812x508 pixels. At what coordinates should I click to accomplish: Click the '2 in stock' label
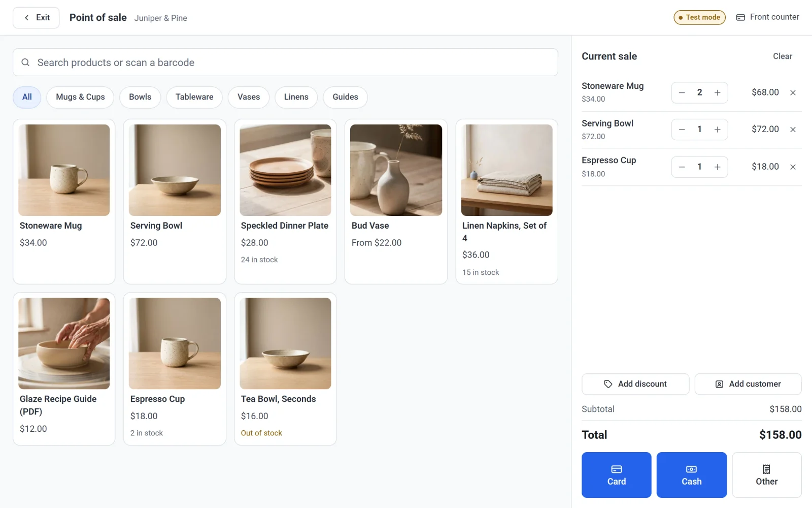click(x=147, y=433)
